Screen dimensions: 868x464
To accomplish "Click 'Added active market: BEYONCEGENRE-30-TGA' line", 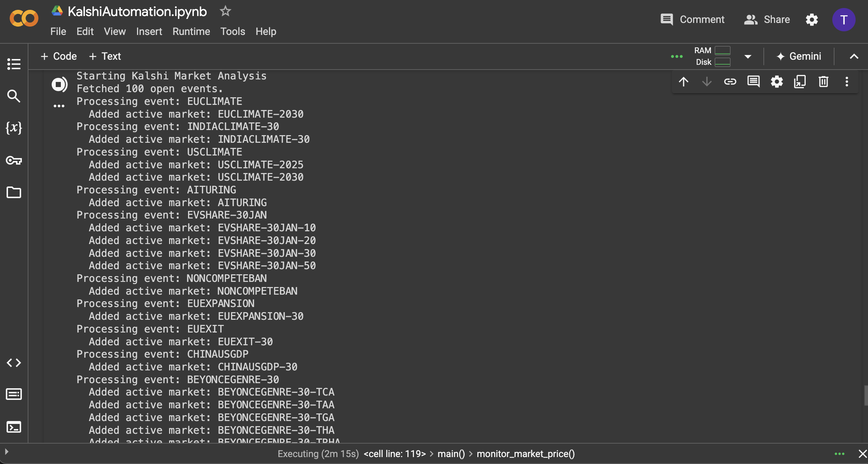I will [x=212, y=417].
